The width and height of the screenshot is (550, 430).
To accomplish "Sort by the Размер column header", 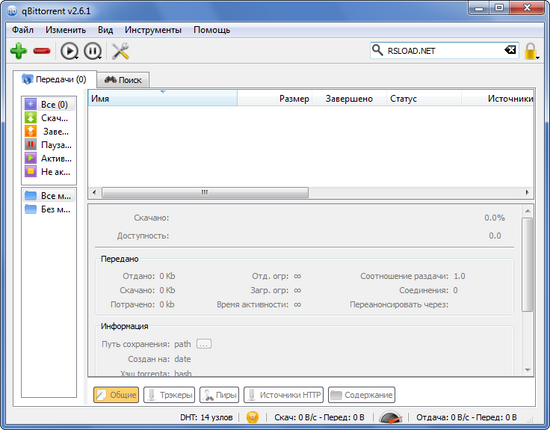I will coord(275,99).
